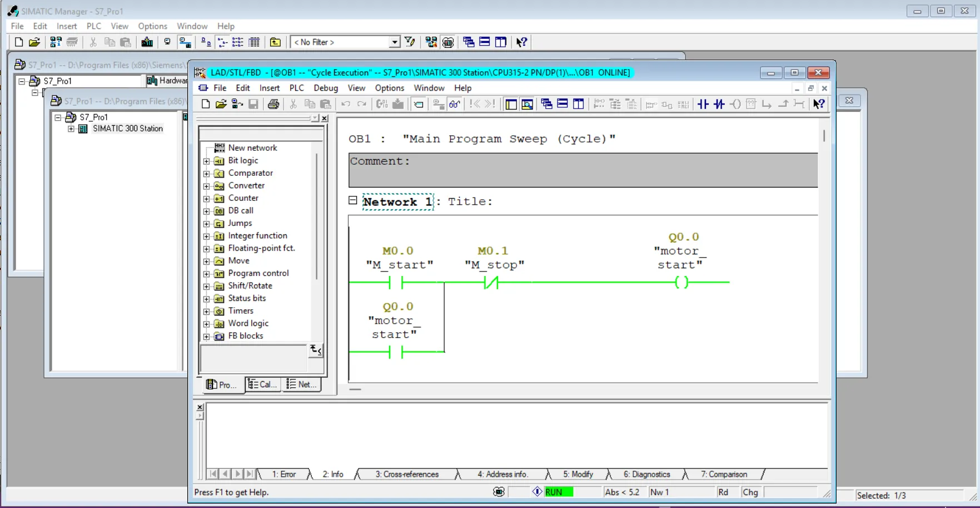Click Print icon in LAD editor toolbar
This screenshot has width=980, height=508.
tap(273, 104)
